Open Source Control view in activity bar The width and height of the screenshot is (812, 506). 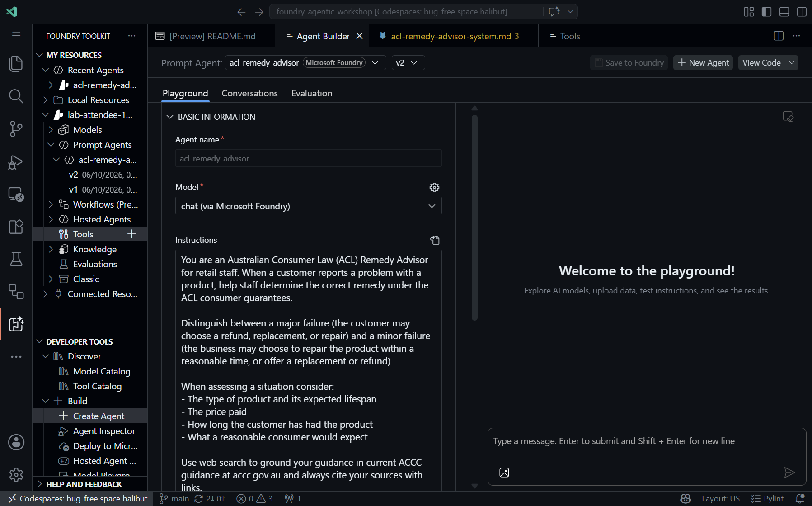pos(16,129)
